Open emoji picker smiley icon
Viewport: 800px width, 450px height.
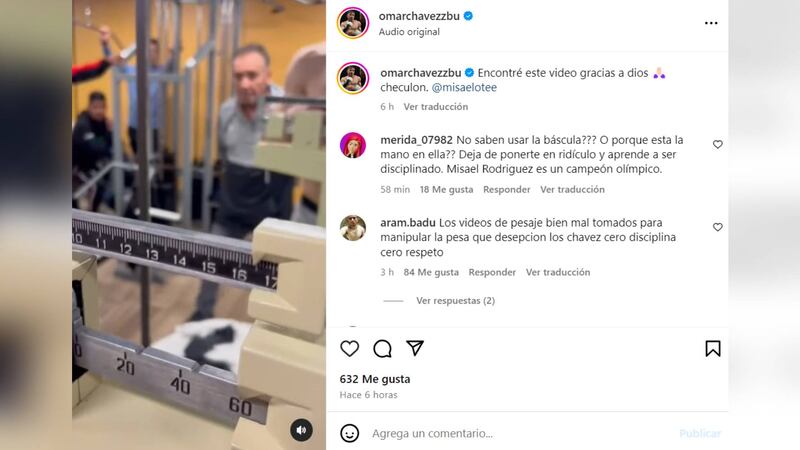point(349,433)
